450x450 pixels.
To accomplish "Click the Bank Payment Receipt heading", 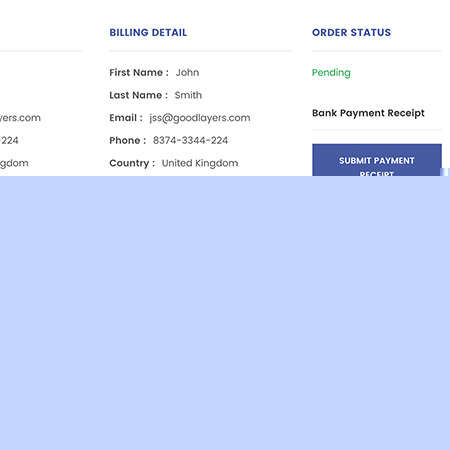I will click(x=368, y=113).
